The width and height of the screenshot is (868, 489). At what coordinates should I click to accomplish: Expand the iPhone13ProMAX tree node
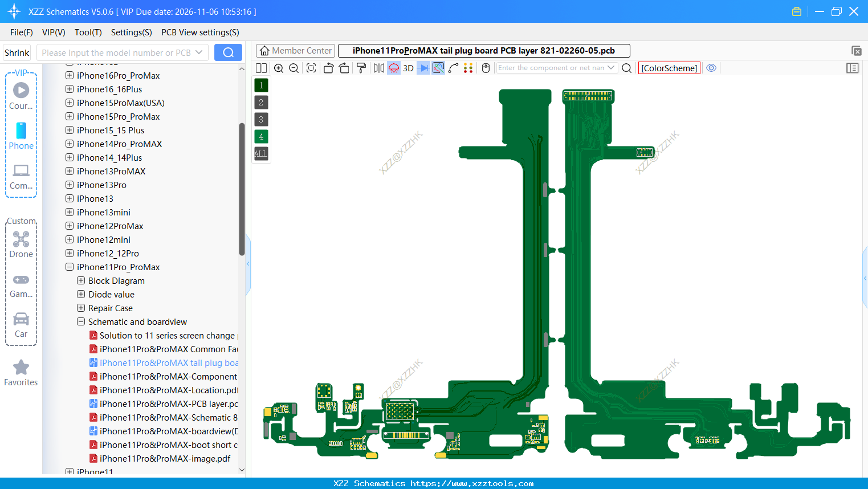pyautogui.click(x=70, y=172)
